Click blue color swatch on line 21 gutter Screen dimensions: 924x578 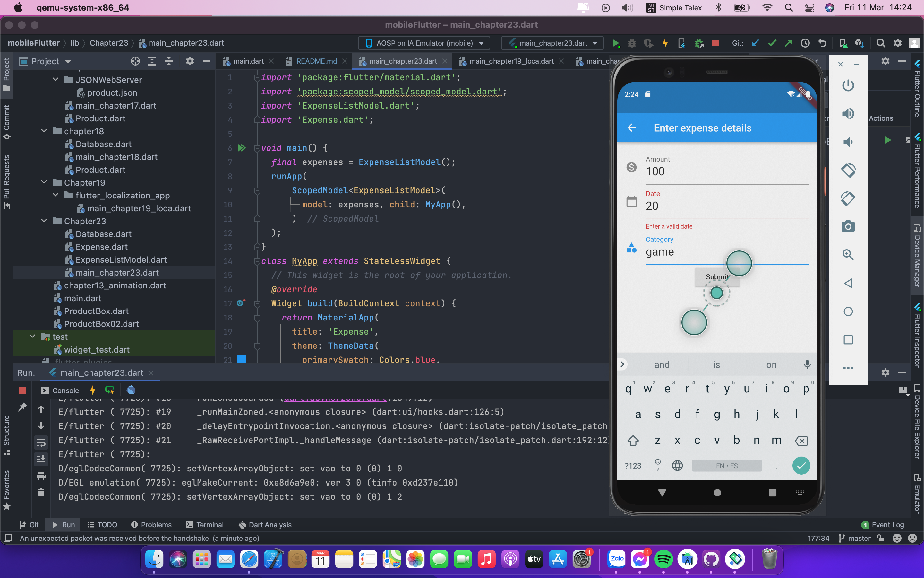pos(241,359)
